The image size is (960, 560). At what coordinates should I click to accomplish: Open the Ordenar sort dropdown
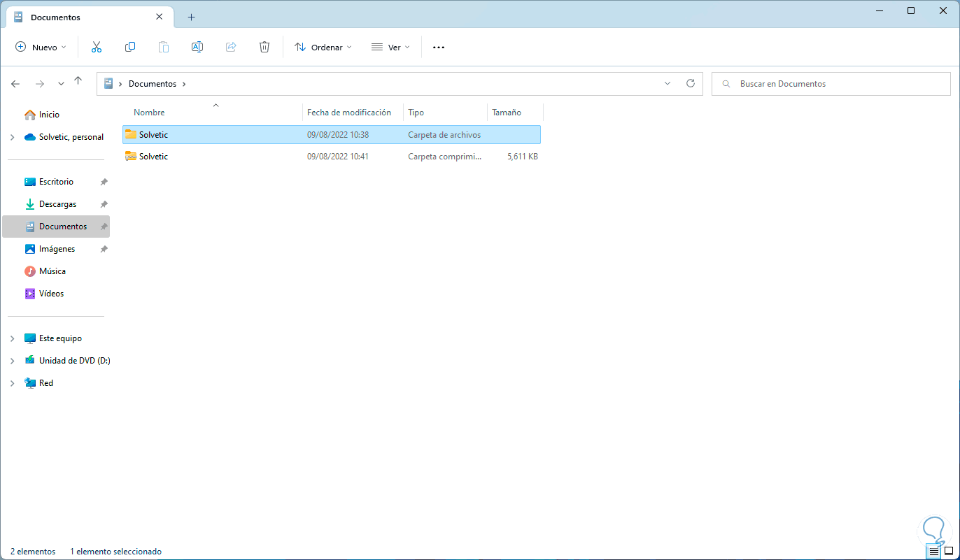point(323,48)
